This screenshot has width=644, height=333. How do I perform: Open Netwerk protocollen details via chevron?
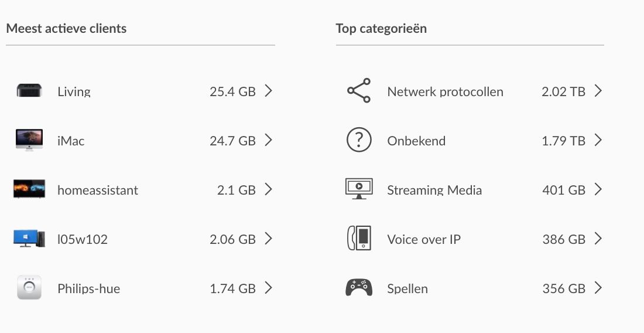pyautogui.click(x=598, y=91)
